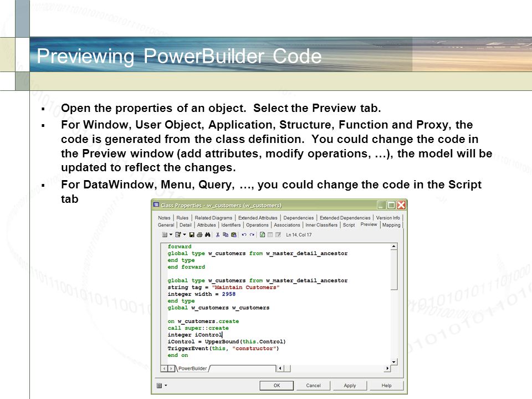Select the Extended Dependencies tab
Viewport: 532px width, 399px height.
pos(345,218)
